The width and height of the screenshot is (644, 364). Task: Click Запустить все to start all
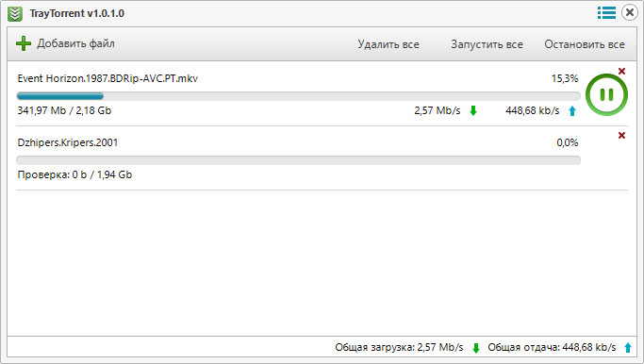(x=487, y=44)
